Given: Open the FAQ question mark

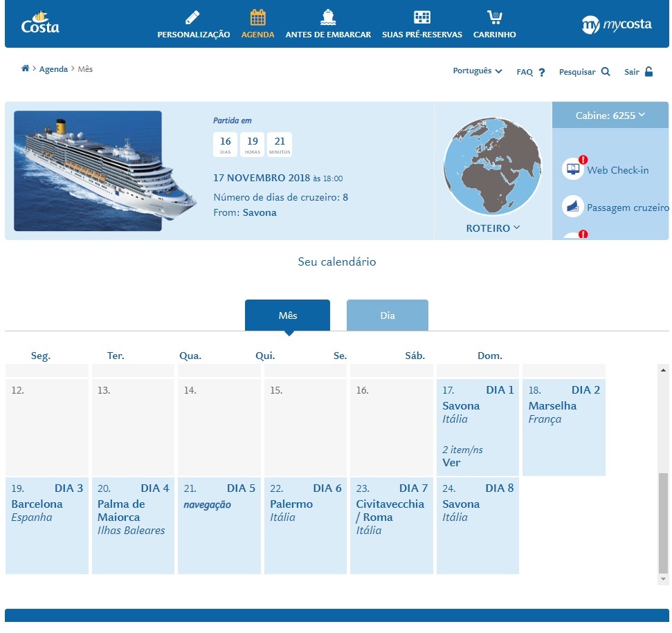Looking at the screenshot, I should 542,73.
